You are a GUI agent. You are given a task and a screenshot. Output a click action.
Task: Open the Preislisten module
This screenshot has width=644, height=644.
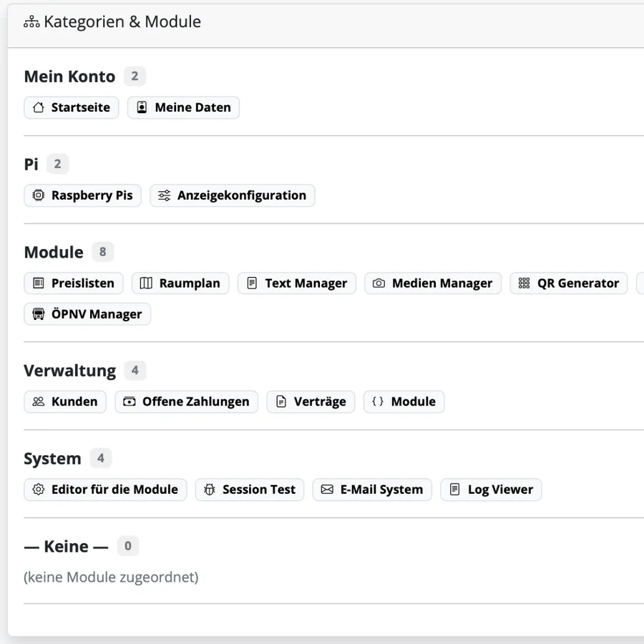tap(73, 283)
